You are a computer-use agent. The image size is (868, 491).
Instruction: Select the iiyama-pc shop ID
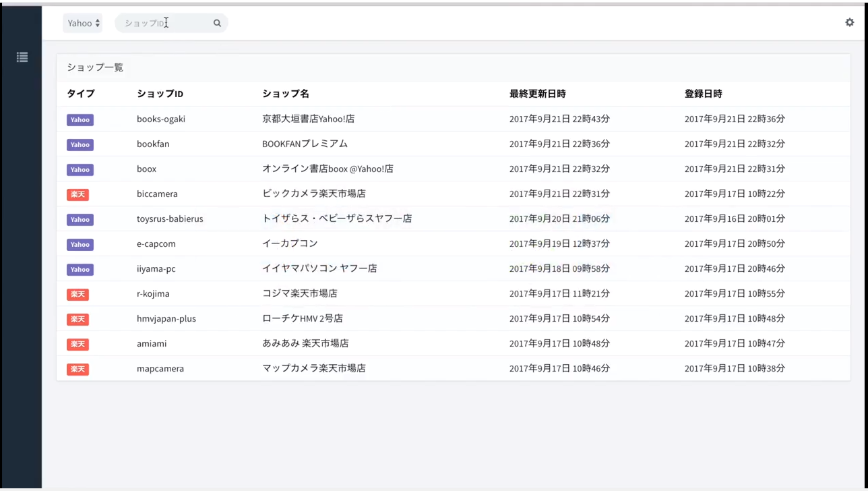pos(156,268)
